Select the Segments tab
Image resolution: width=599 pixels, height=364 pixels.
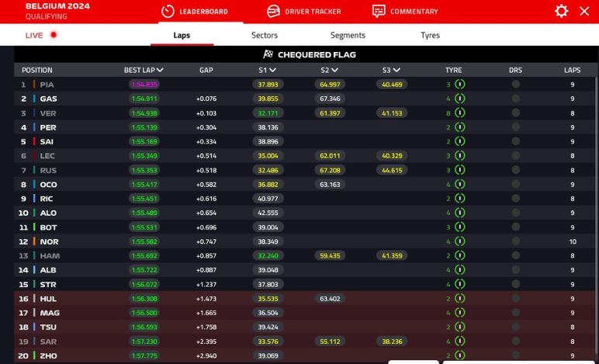[348, 35]
